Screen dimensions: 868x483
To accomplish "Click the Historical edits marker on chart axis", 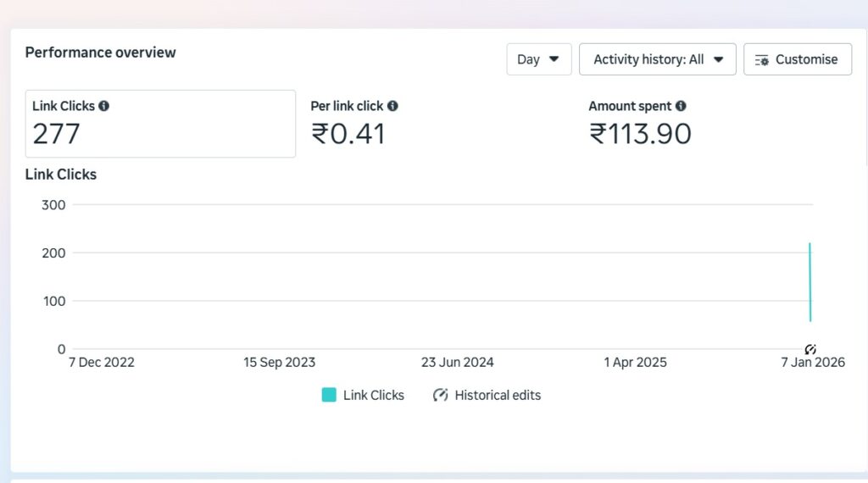I will [810, 349].
